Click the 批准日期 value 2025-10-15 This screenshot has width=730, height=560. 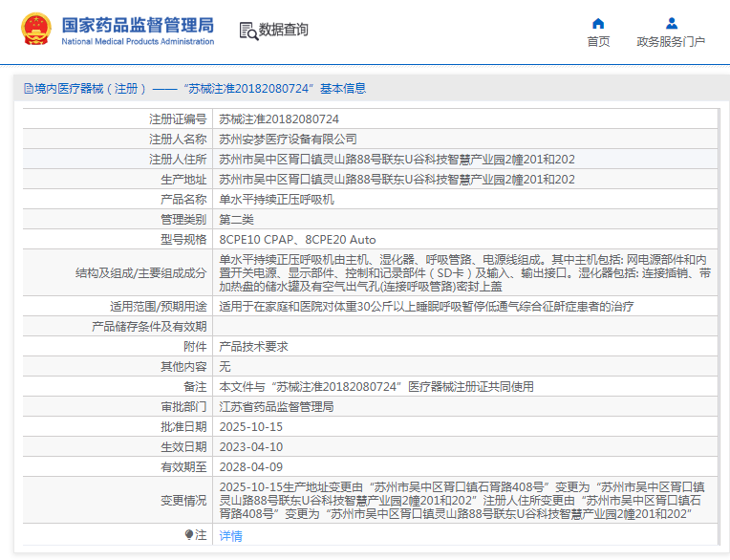click(x=251, y=427)
